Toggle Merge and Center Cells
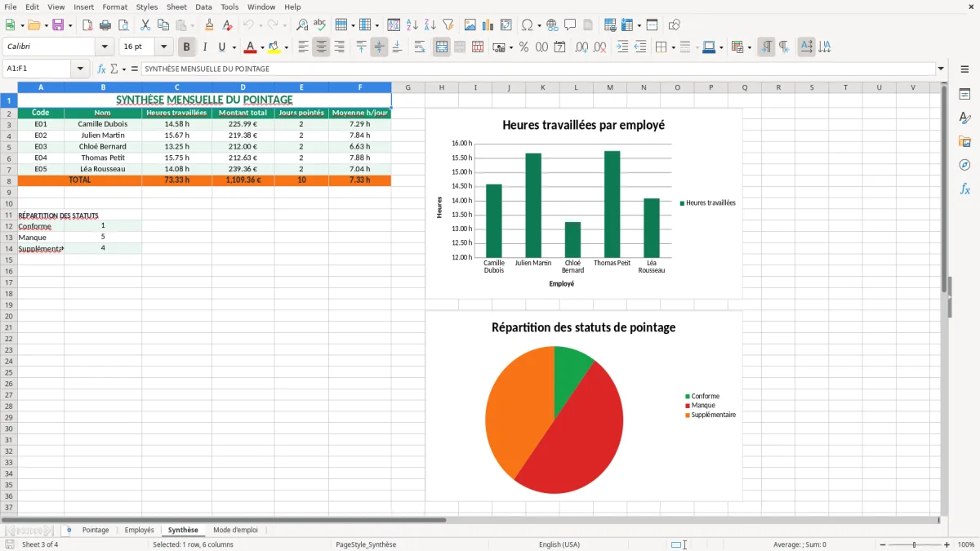 (441, 47)
